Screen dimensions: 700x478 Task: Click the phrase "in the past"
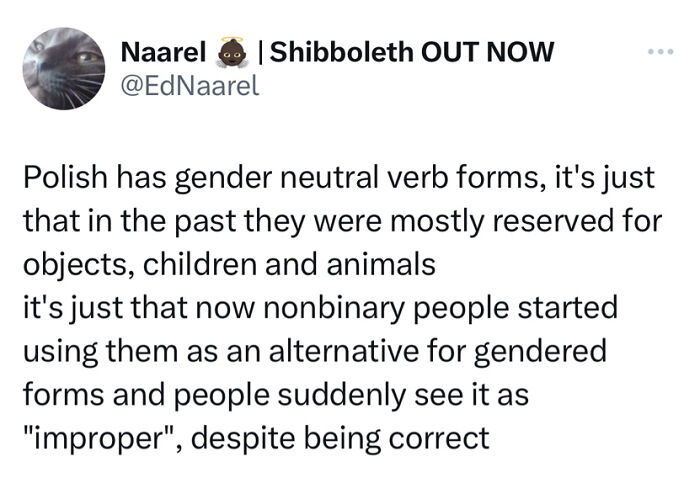pyautogui.click(x=122, y=221)
